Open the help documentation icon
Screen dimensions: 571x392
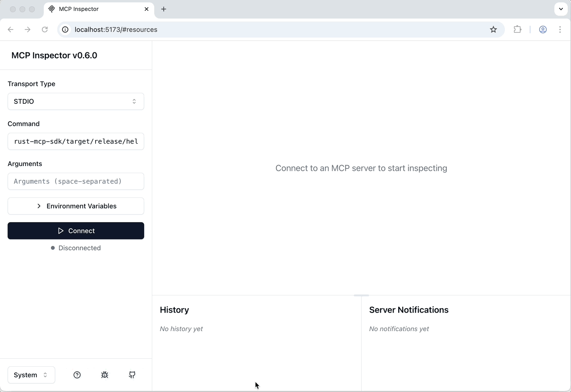[x=77, y=375]
